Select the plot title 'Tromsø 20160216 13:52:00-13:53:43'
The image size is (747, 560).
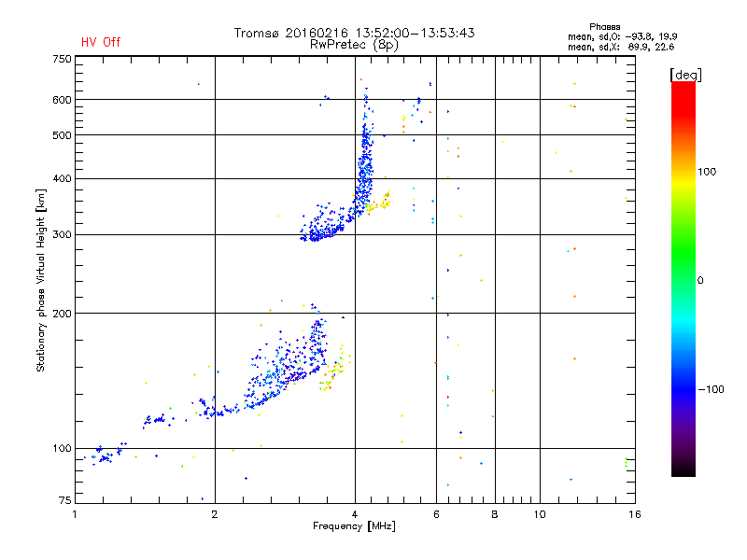coord(354,33)
